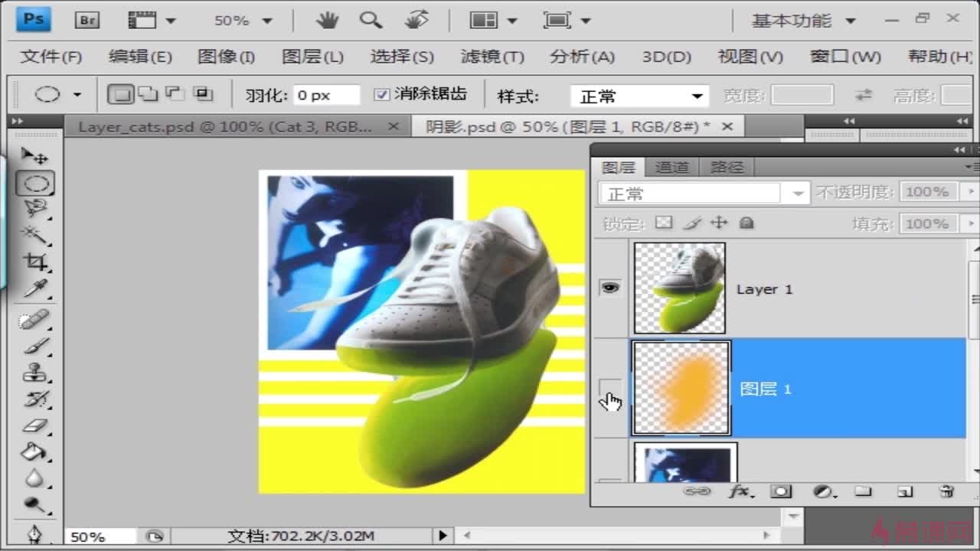Show 图层 1 via visibility box
This screenshot has height=551, width=980.
tap(610, 388)
